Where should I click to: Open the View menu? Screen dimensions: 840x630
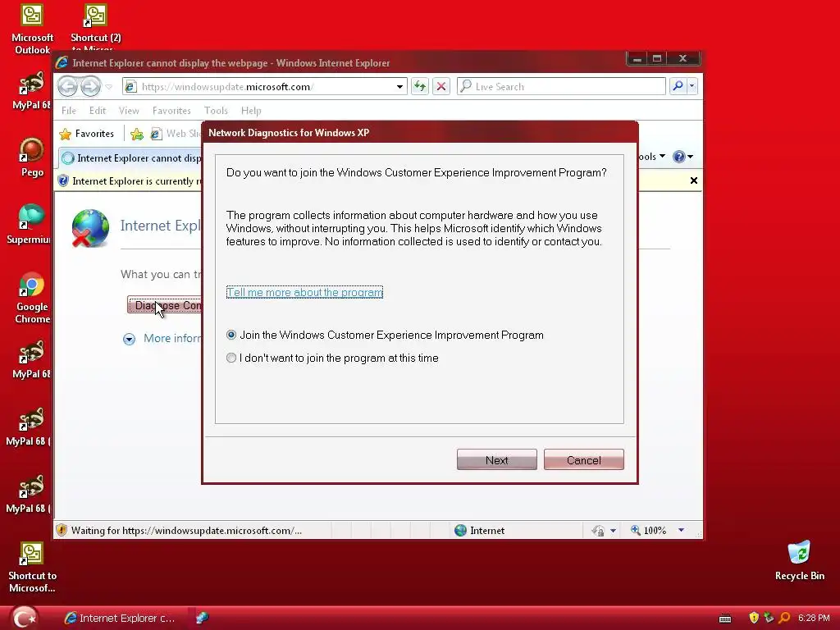tap(129, 111)
